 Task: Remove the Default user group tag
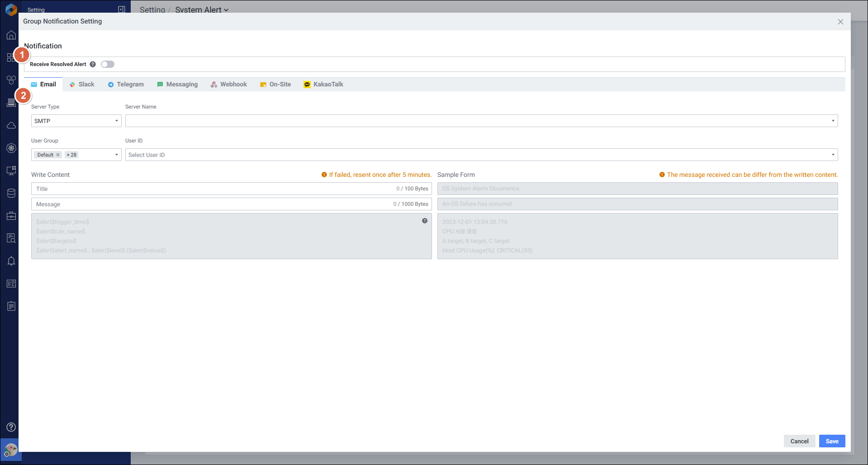(x=58, y=155)
